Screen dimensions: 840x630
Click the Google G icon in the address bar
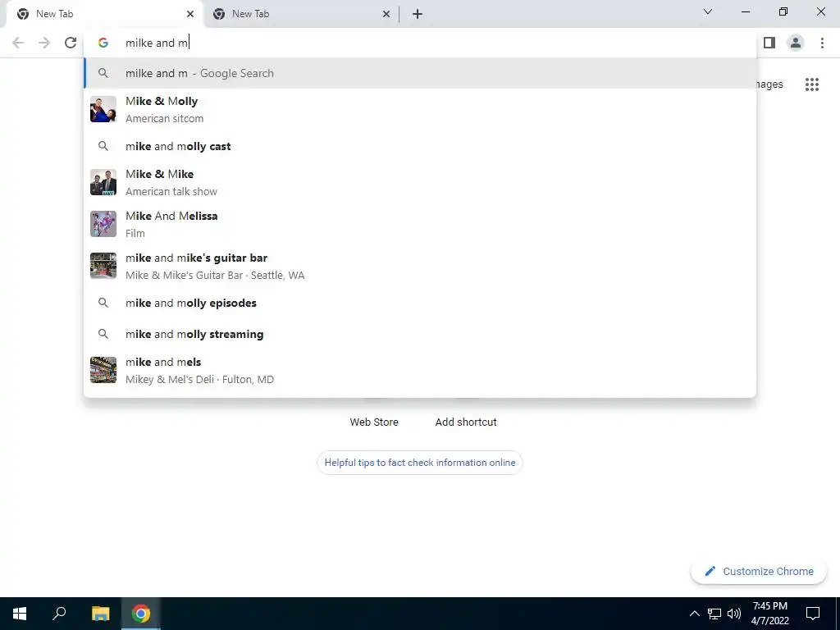point(103,43)
